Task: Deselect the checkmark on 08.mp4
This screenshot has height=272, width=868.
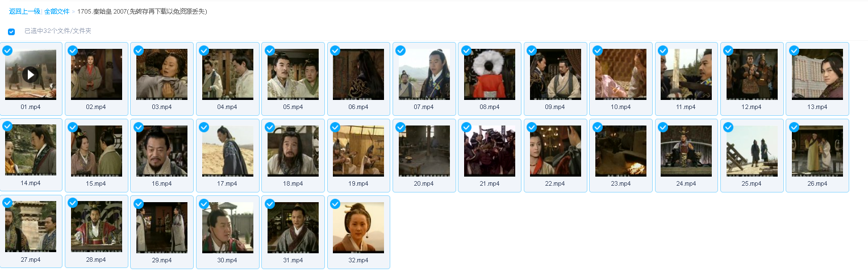Action: 466,51
